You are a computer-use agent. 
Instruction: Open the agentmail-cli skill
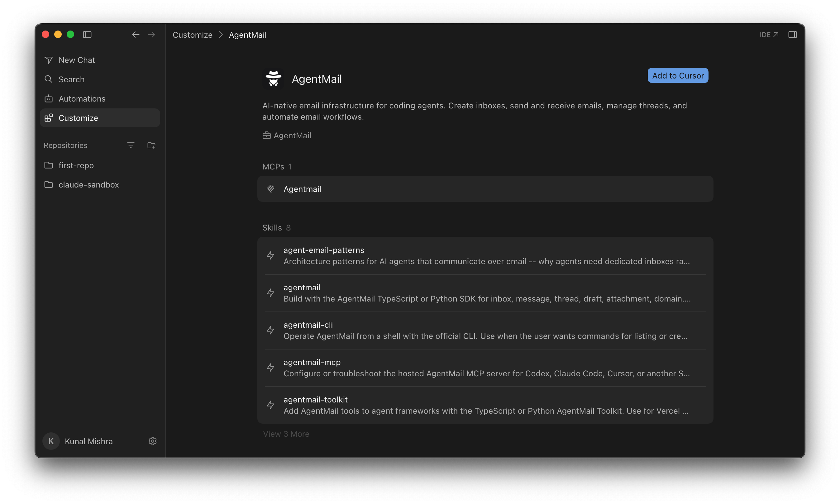pyautogui.click(x=485, y=330)
